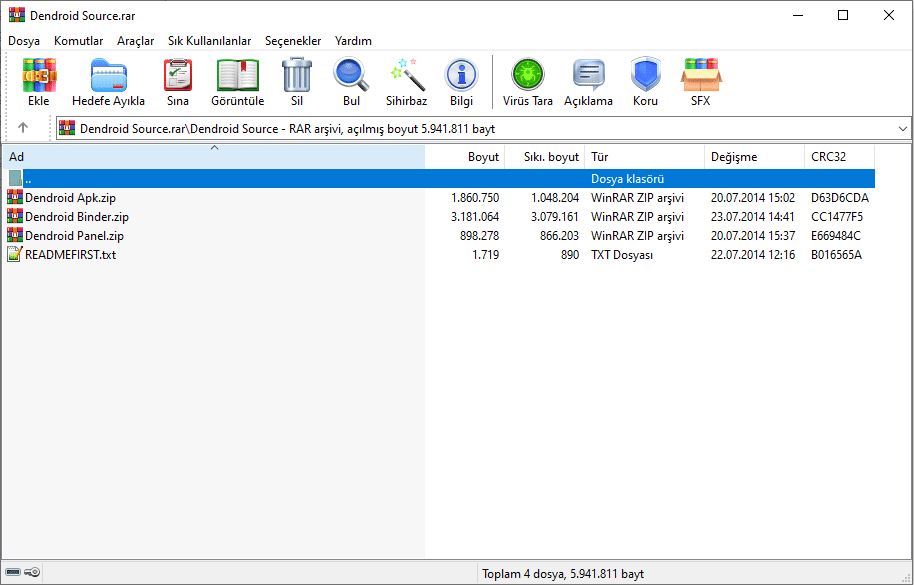The image size is (914, 585).
Task: Open the Görüntüle viewer tool
Action: coord(237,82)
